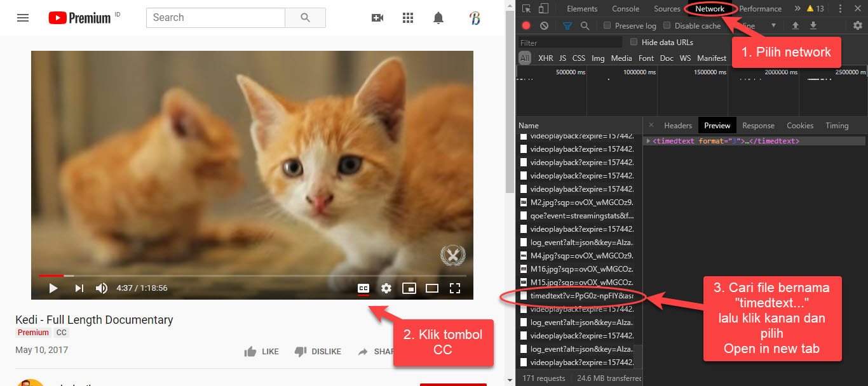Focus the YouTube Search box

(216, 18)
